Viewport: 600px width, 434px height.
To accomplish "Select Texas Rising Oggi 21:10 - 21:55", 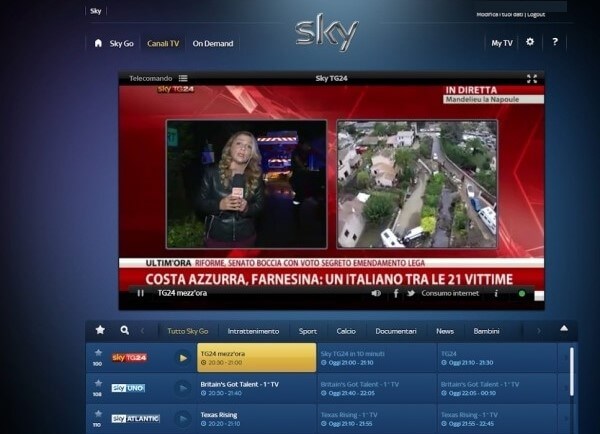I will 377,419.
